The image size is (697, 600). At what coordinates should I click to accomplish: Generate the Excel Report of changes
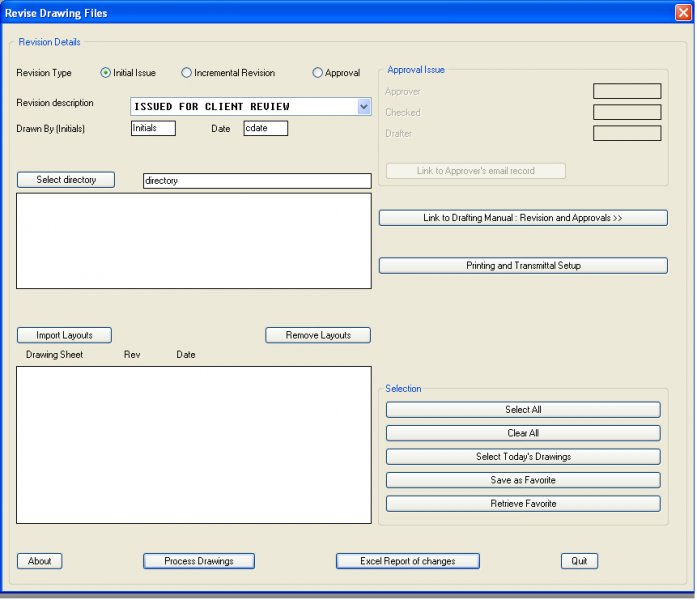click(408, 561)
